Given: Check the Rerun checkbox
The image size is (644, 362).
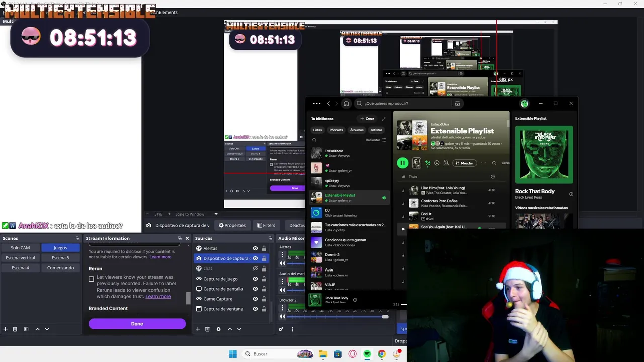Looking at the screenshot, I should click(x=91, y=279).
